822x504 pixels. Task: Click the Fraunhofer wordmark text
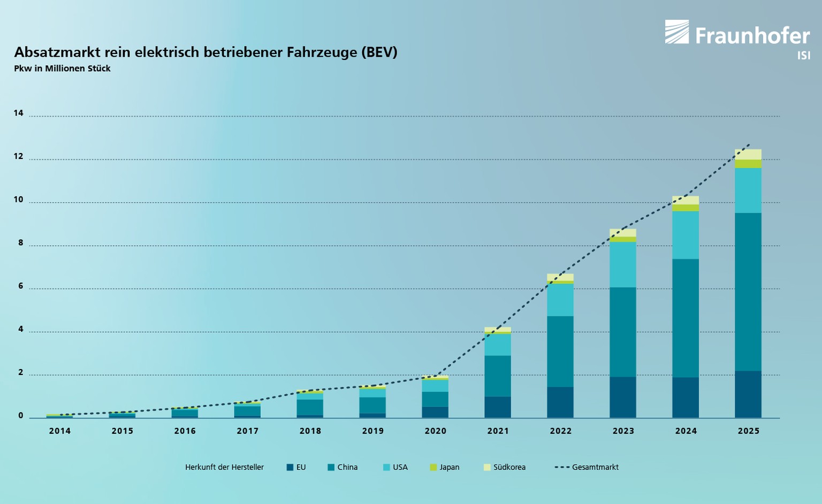(x=752, y=36)
